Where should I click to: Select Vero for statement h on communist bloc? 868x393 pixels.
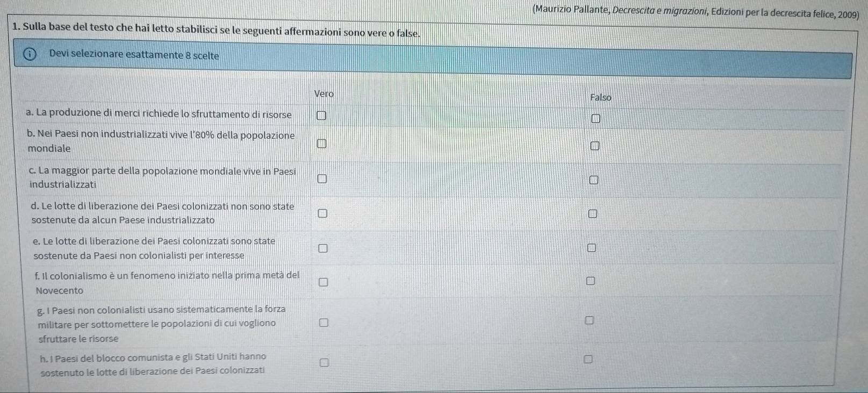(324, 363)
